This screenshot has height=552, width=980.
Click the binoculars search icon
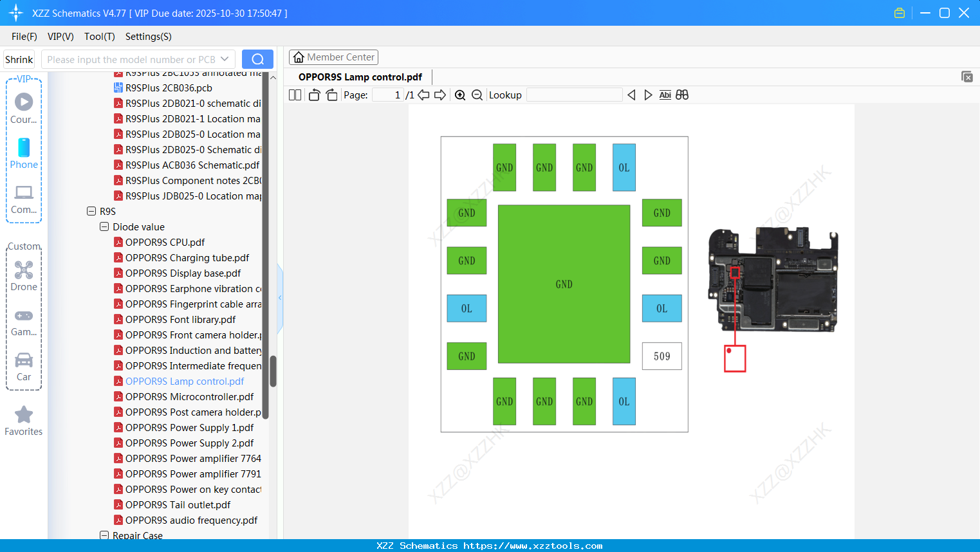[x=682, y=95]
